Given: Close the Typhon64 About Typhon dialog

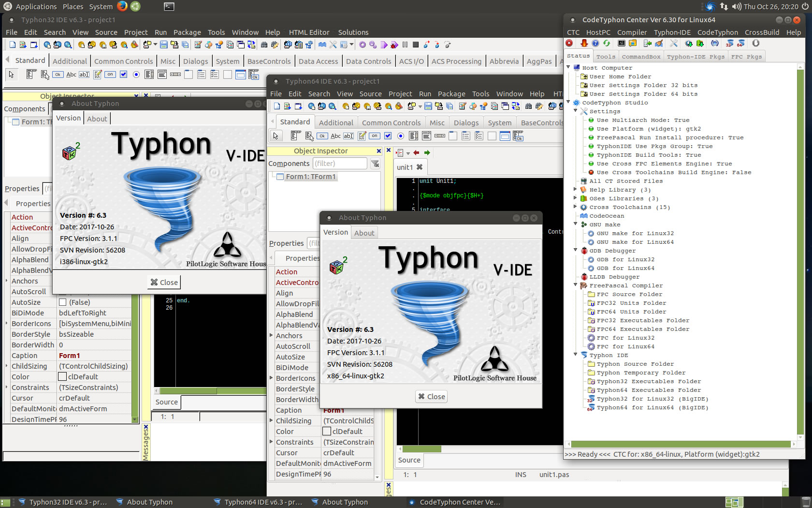Looking at the screenshot, I should [432, 397].
